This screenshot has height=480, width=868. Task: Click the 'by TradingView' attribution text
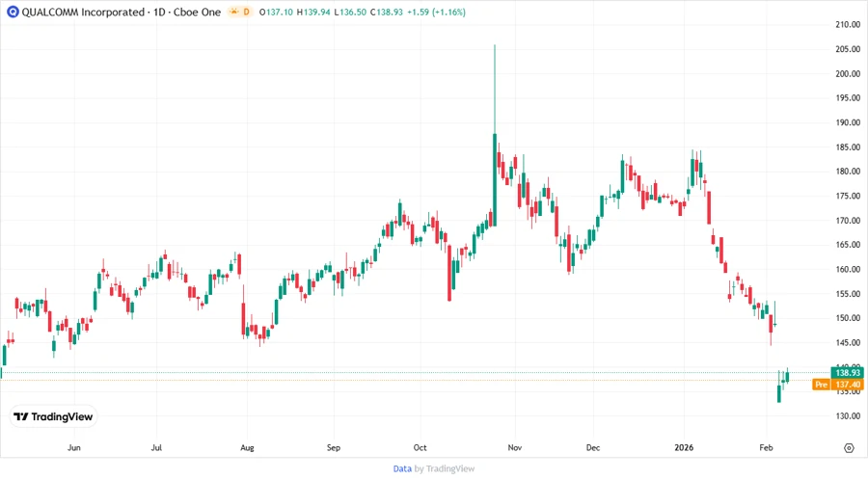click(445, 469)
